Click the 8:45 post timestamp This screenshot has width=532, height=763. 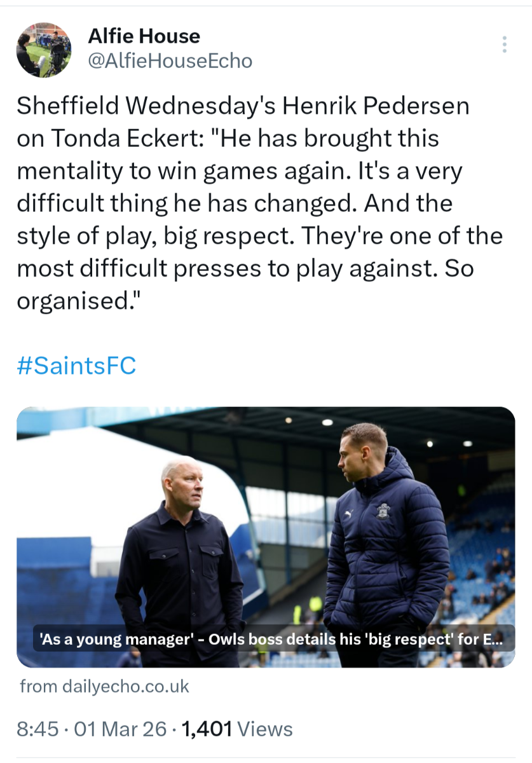click(38, 729)
